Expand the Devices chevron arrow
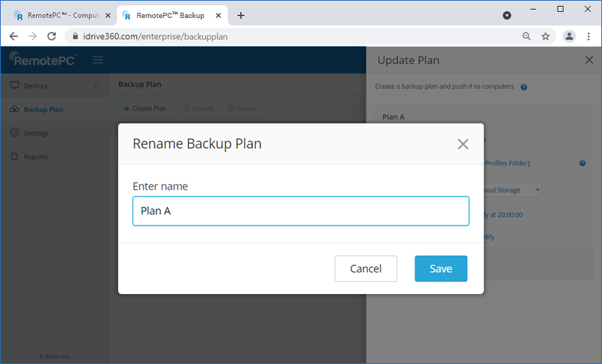The image size is (602, 364). [95, 86]
